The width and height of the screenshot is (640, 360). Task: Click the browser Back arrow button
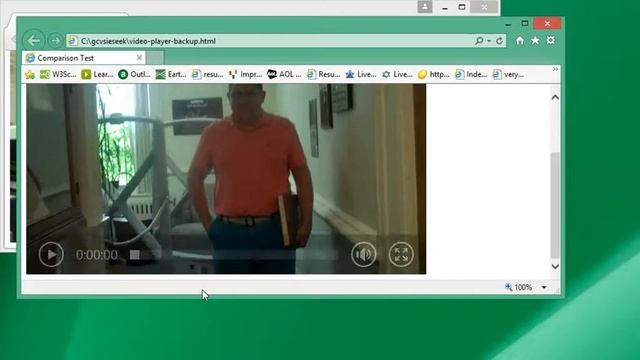33,40
